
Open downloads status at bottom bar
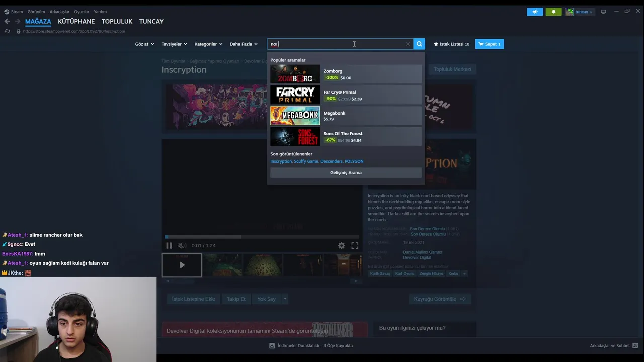[x=311, y=346]
